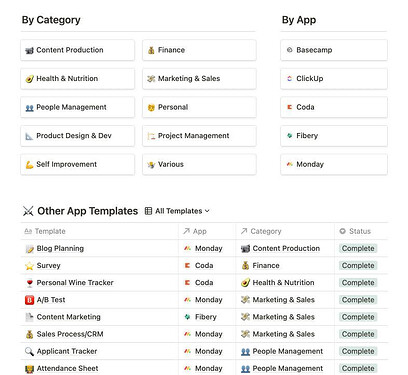Click the crossed swords icon beside Other App Templates
408x375 pixels.
(28, 211)
